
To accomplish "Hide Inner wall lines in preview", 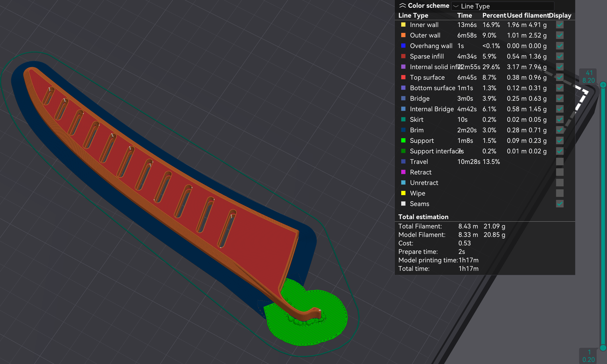I will (x=559, y=25).
